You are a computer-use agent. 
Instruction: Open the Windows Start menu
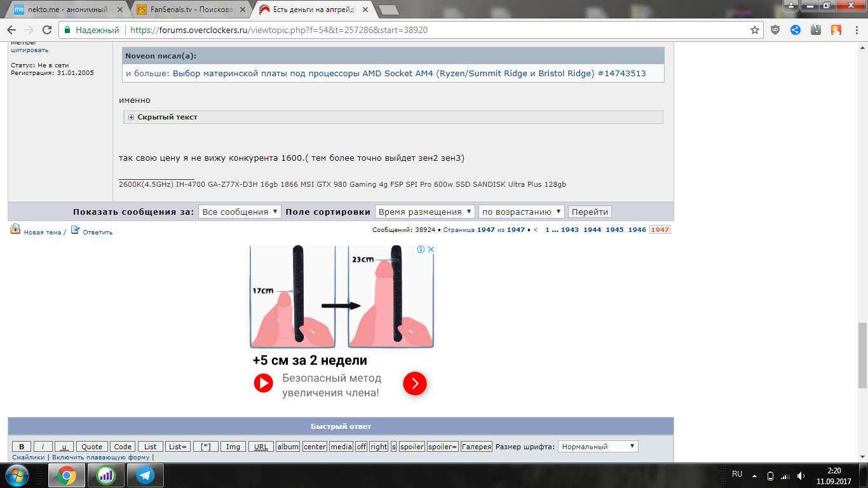pos(17,475)
